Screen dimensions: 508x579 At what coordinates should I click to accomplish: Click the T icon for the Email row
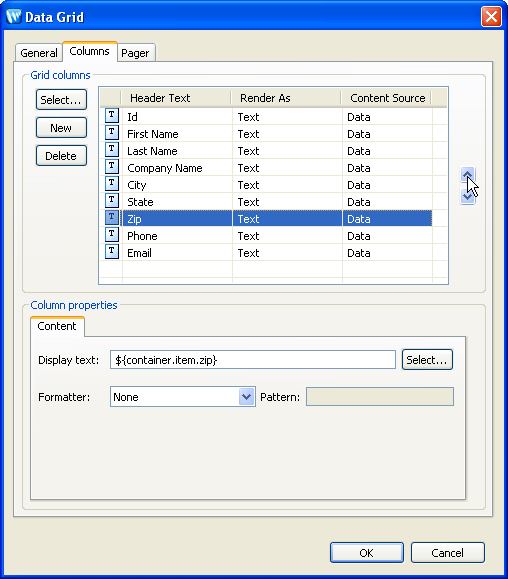pyautogui.click(x=111, y=251)
